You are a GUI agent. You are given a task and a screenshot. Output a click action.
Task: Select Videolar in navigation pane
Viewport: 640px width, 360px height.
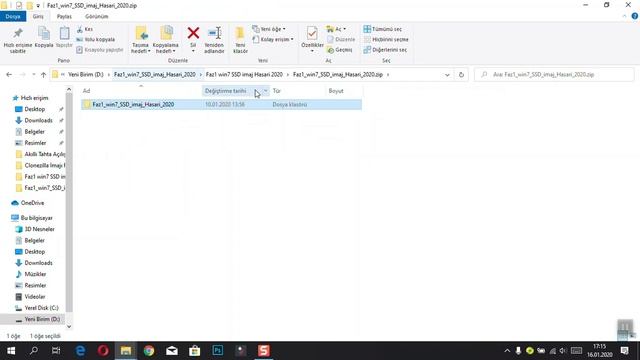click(x=35, y=297)
